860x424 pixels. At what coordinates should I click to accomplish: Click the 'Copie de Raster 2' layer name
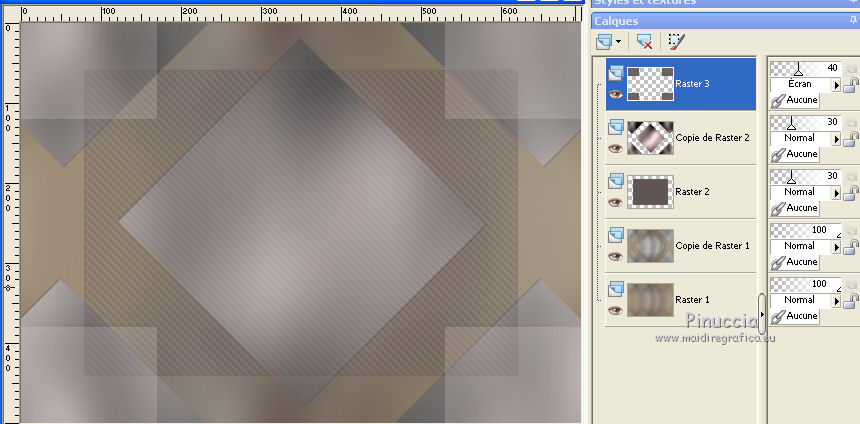coord(712,138)
